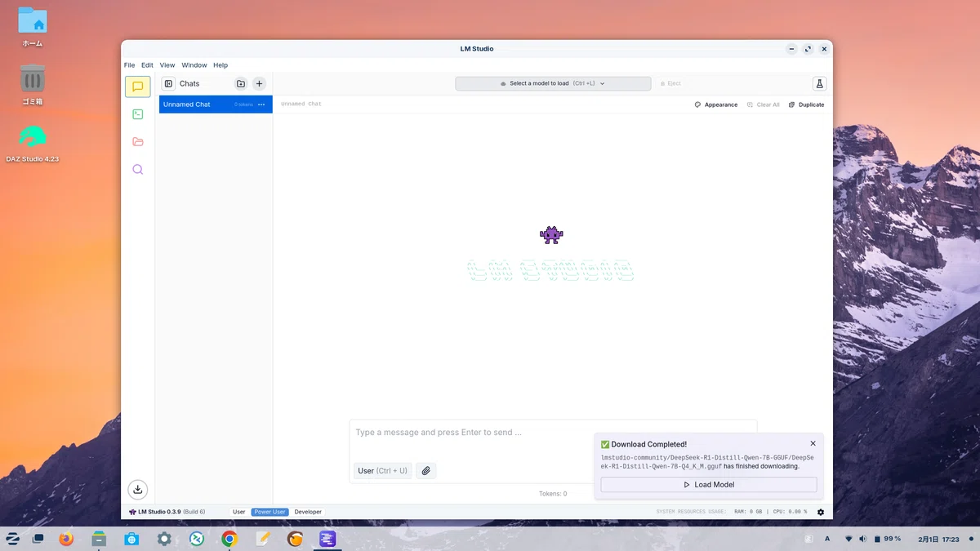Open the Select a model to load dropdown
This screenshot has width=980, height=551.
553,83
